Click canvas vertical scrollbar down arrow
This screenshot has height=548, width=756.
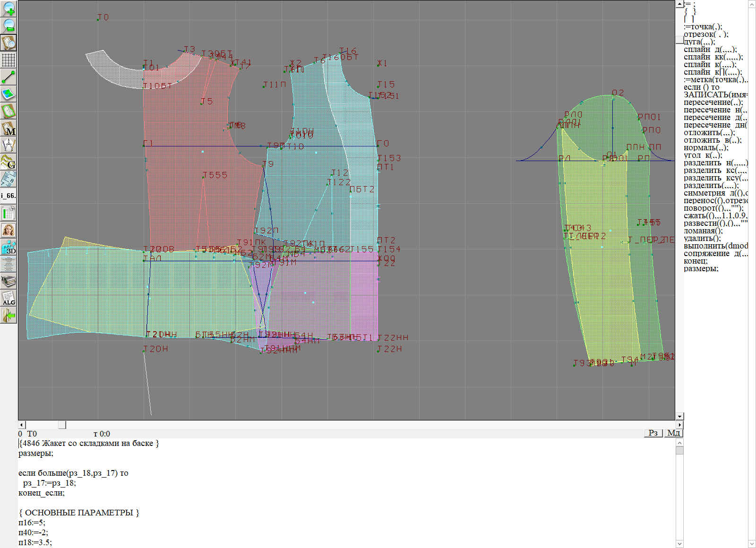pyautogui.click(x=679, y=416)
